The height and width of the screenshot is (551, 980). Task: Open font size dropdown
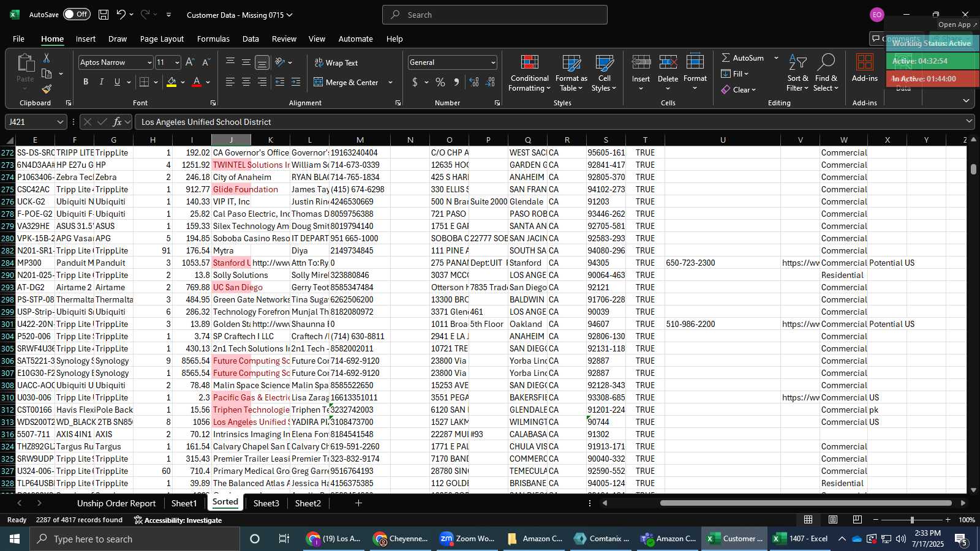click(177, 62)
